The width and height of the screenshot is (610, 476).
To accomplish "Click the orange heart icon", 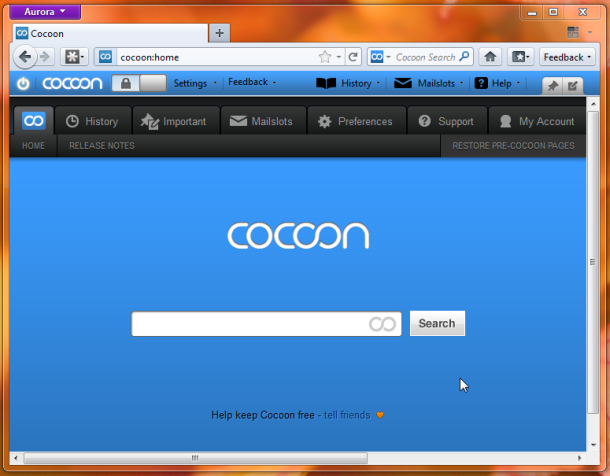I will [x=380, y=415].
